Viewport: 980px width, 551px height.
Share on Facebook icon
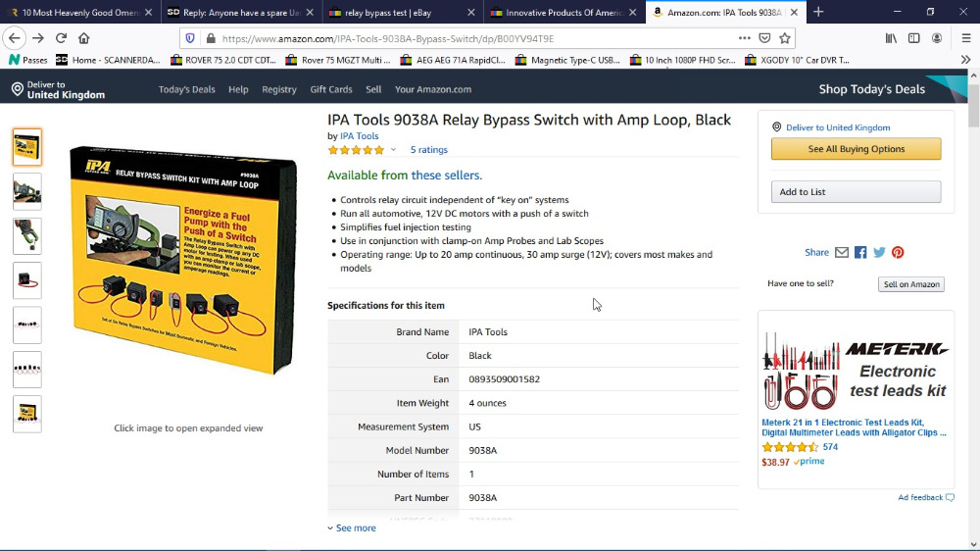point(860,253)
